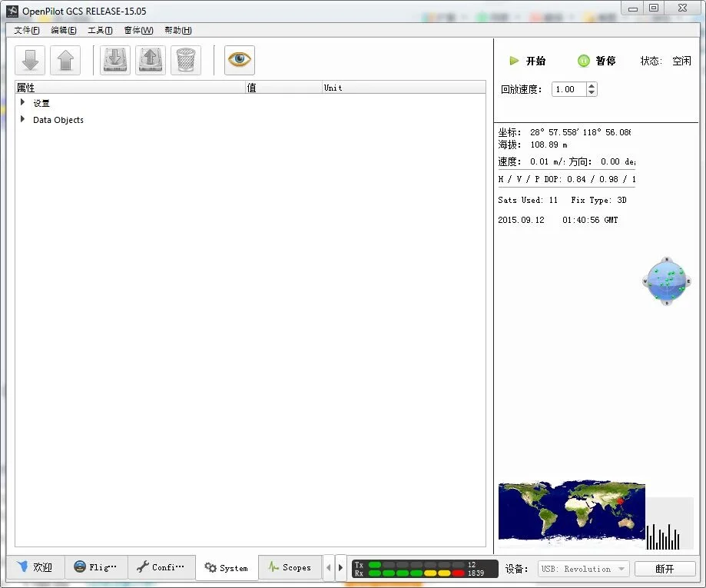The width and height of the screenshot is (706, 588).
Task: Maximize the OpenPilot GCS window
Action: (654, 8)
